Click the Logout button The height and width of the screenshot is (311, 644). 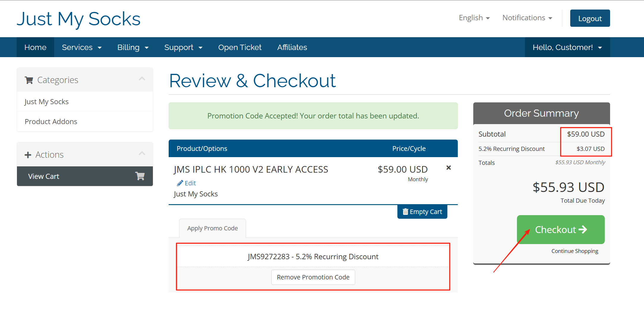click(590, 18)
